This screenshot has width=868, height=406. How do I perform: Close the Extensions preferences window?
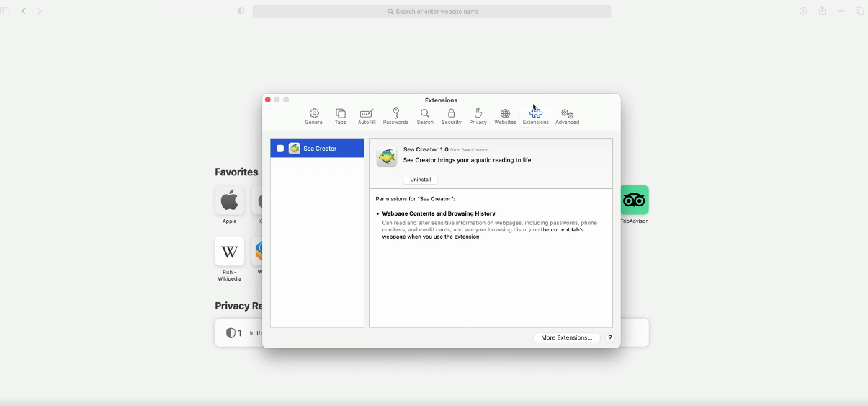[268, 100]
